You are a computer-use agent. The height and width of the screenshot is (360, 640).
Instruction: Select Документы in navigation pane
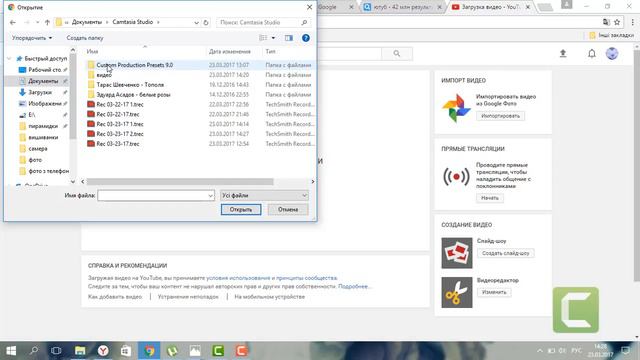pos(43,81)
